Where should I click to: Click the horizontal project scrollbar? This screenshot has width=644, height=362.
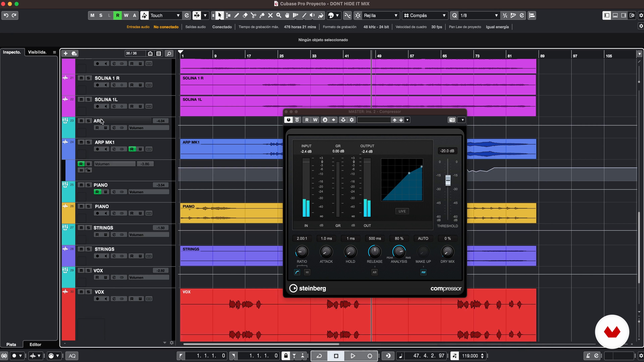tap(261, 344)
